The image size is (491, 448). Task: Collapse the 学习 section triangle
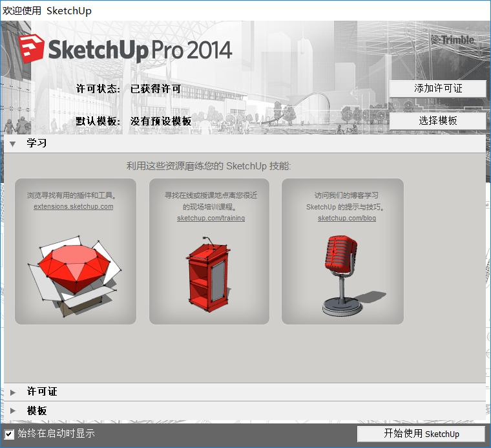coord(12,144)
